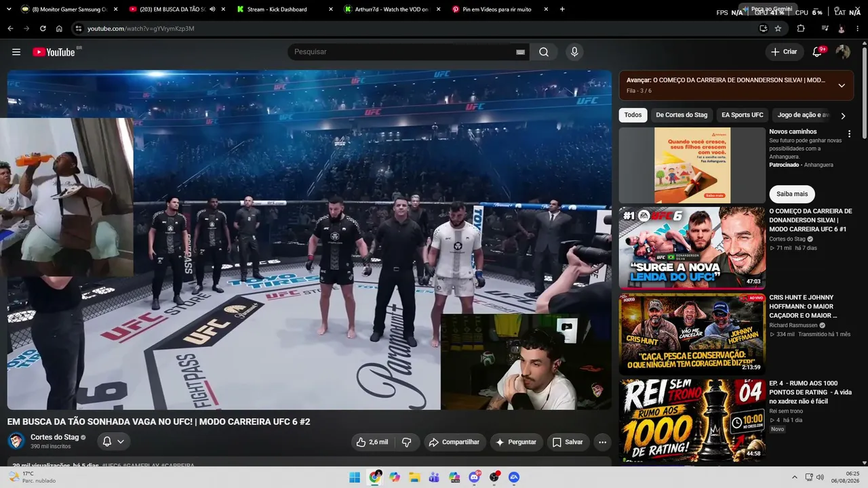Open the Anhanguera ad image

pyautogui.click(x=692, y=165)
